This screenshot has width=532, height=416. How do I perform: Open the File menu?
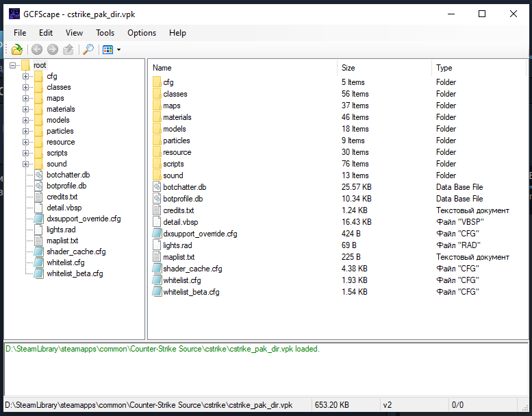[x=20, y=33]
